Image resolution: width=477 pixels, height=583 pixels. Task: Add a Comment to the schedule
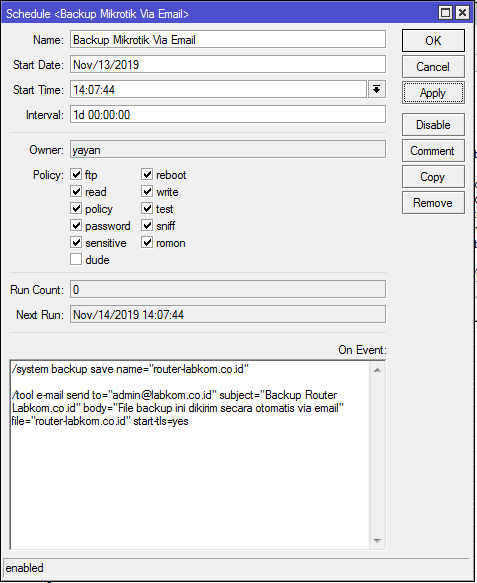click(x=433, y=151)
